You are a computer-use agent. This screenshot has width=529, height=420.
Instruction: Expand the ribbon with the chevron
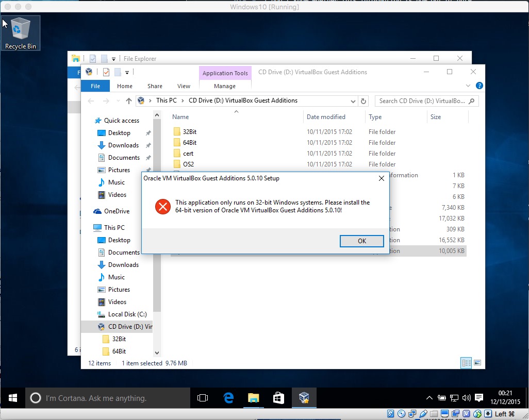click(468, 86)
